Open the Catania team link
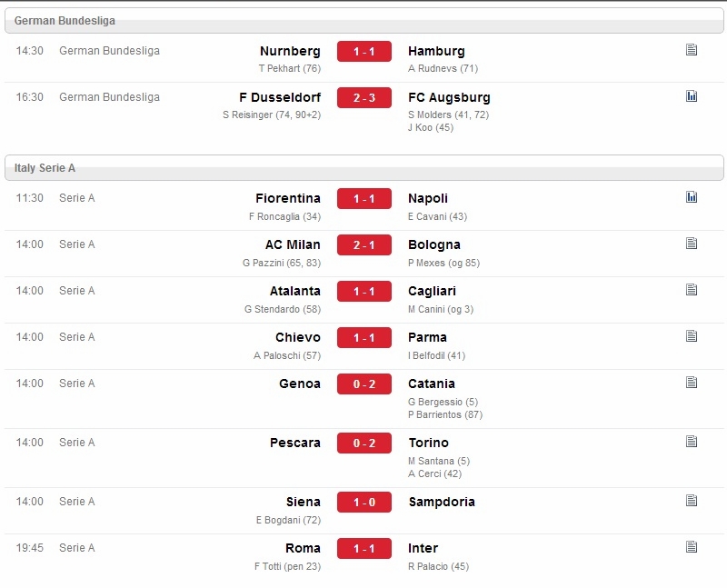 [431, 384]
